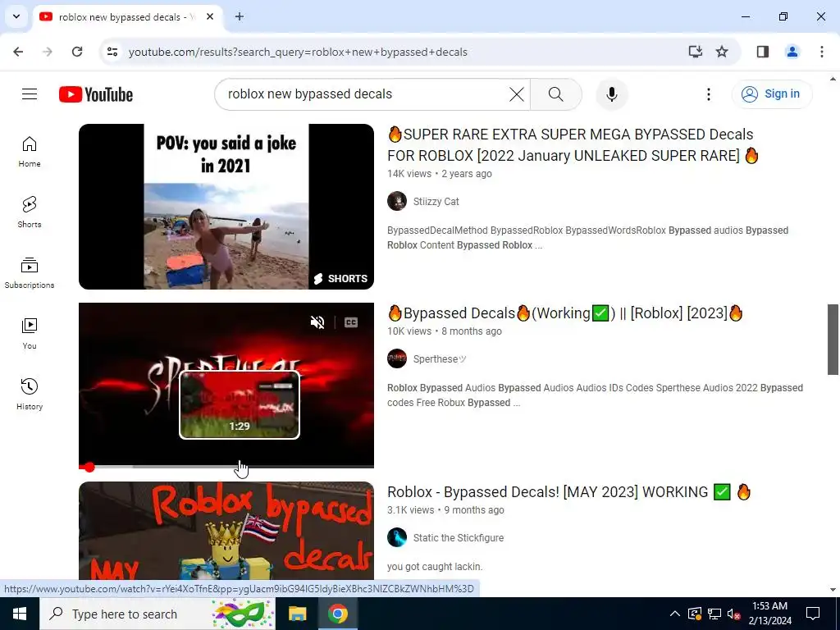
Task: Open the Stiizzy Cat channel avatar
Action: tap(397, 202)
